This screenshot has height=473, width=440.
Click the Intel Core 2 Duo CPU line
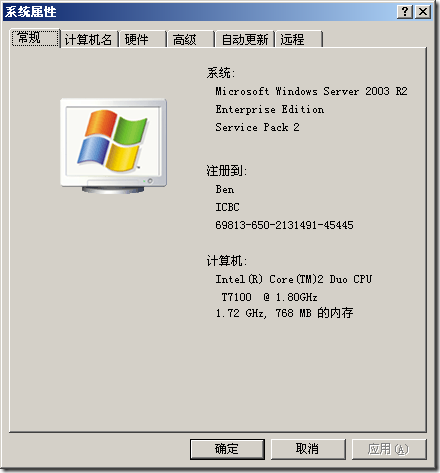pyautogui.click(x=293, y=279)
